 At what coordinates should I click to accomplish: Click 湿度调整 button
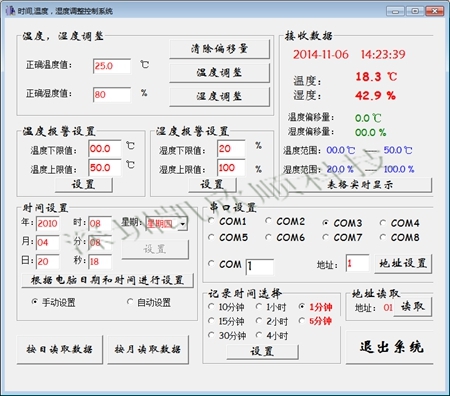[x=219, y=97]
